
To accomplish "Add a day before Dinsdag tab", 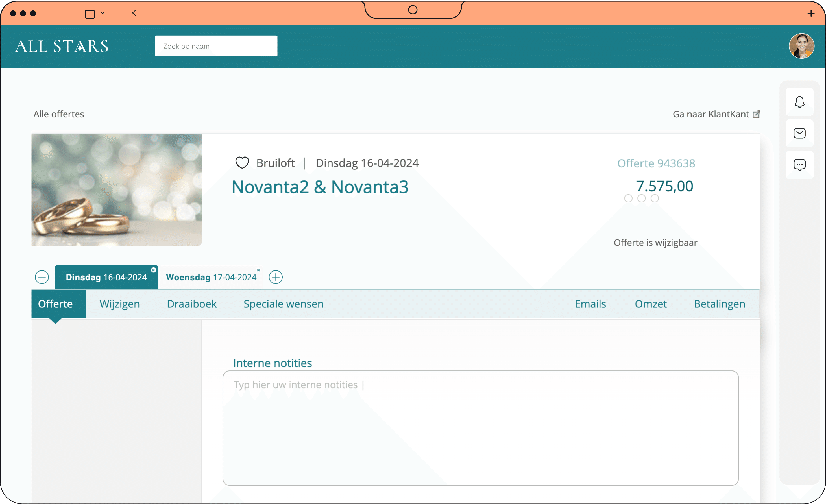I will tap(42, 277).
